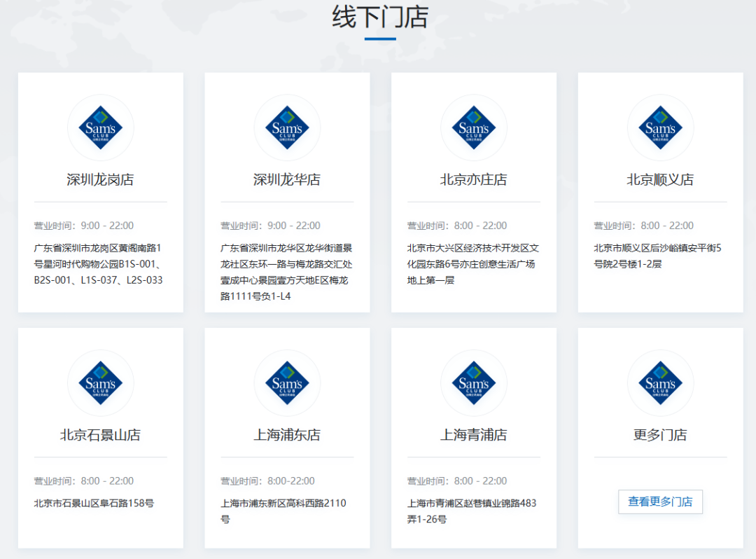
Task: Click Sam's Club logo on 北京石景山店 card
Action: [100, 383]
